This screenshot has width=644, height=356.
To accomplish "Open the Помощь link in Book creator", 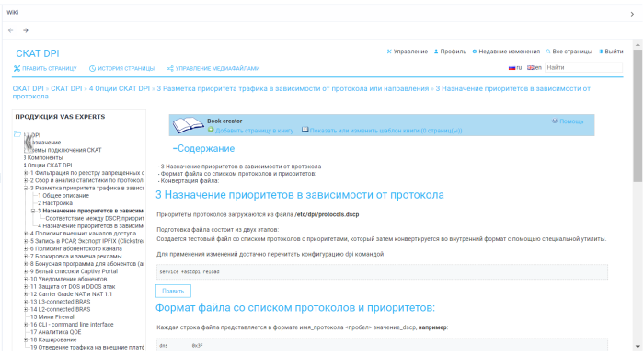I will click(568, 121).
